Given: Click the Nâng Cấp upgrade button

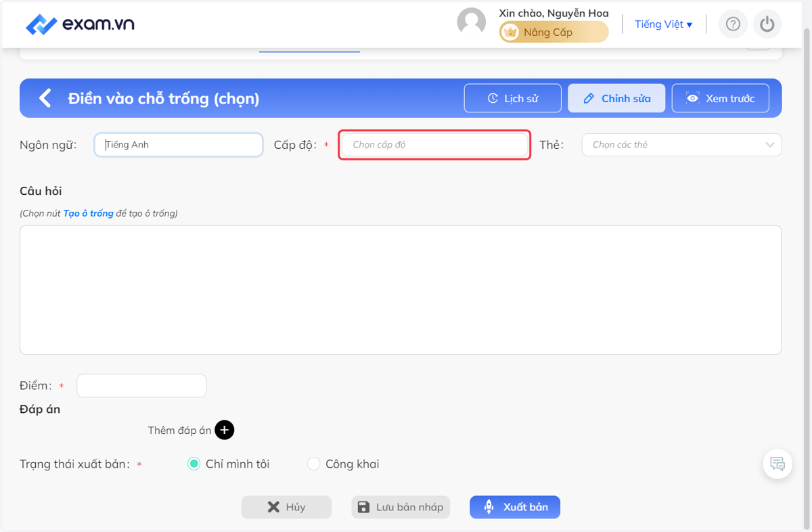Looking at the screenshot, I should [554, 32].
